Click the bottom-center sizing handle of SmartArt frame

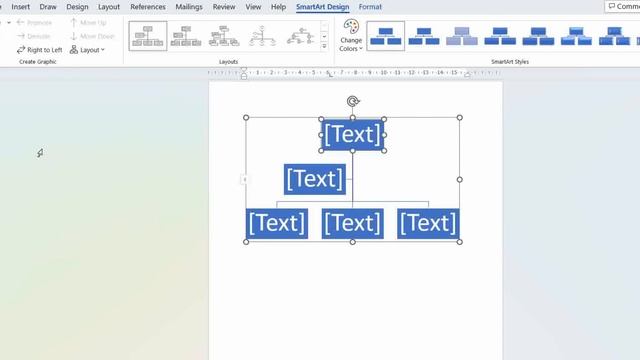353,242
